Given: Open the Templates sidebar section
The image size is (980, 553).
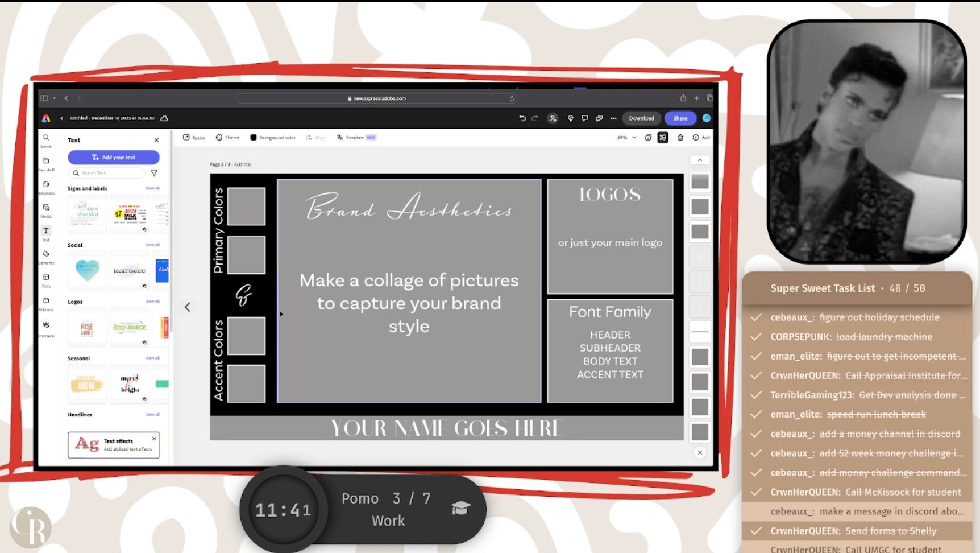Looking at the screenshot, I should click(46, 187).
